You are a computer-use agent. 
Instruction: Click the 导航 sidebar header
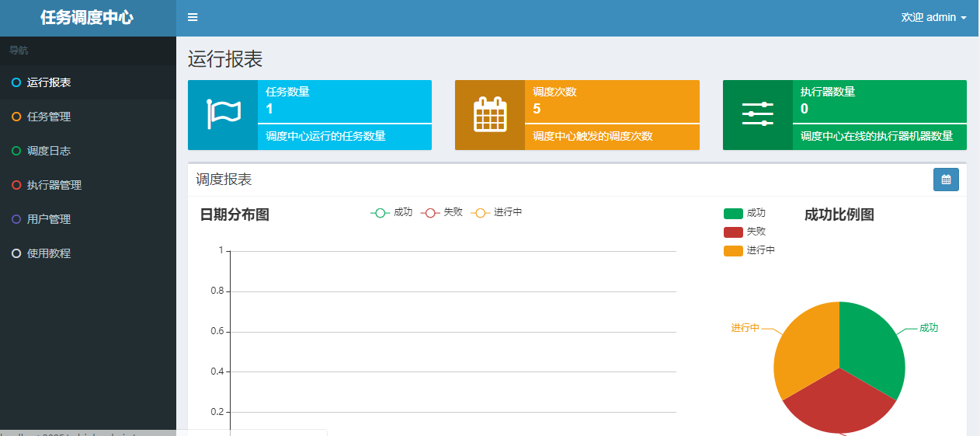(19, 51)
